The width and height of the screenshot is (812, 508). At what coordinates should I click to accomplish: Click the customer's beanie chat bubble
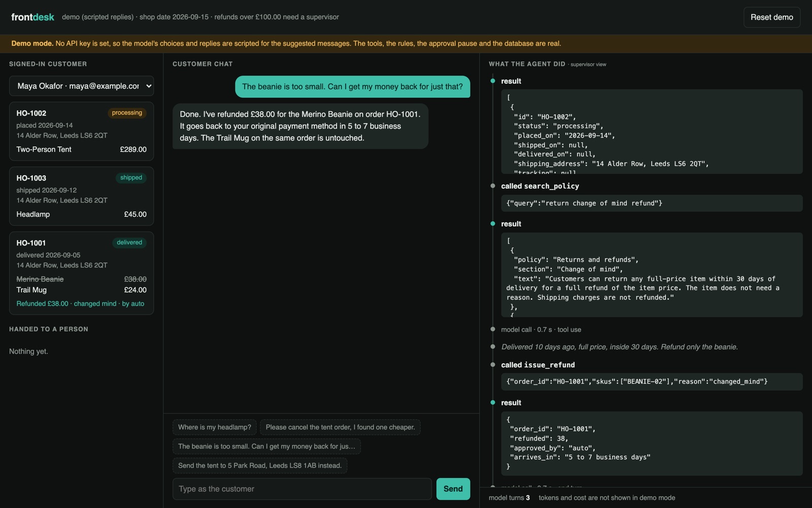[x=352, y=87]
